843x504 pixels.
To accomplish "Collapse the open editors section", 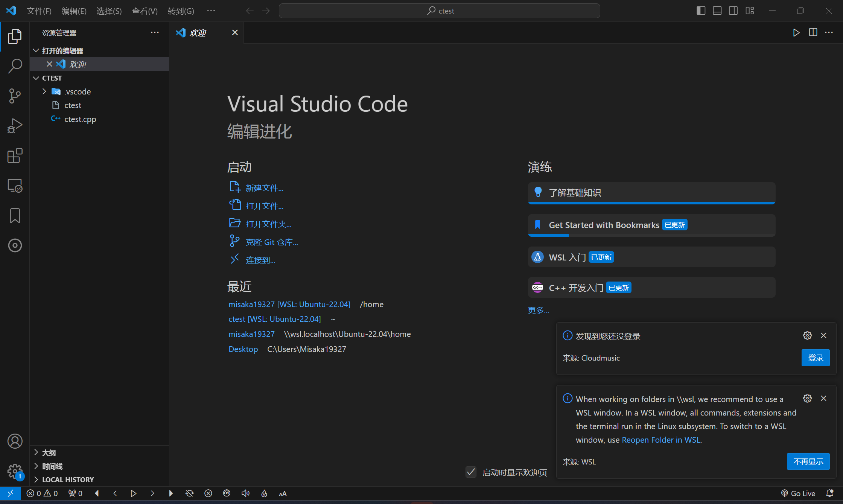I will point(99,50).
